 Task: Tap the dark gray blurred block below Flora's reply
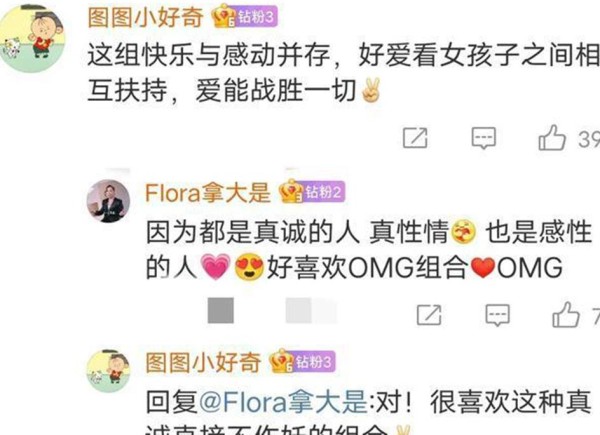[221, 310]
